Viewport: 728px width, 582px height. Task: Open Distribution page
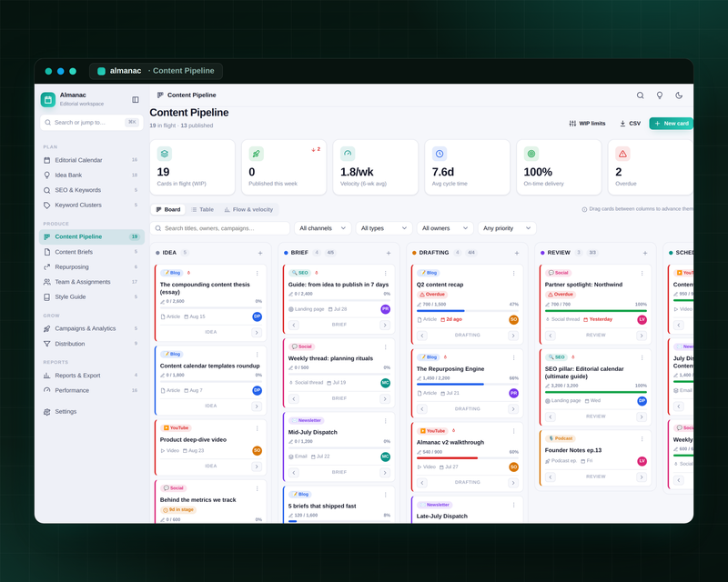point(92,344)
